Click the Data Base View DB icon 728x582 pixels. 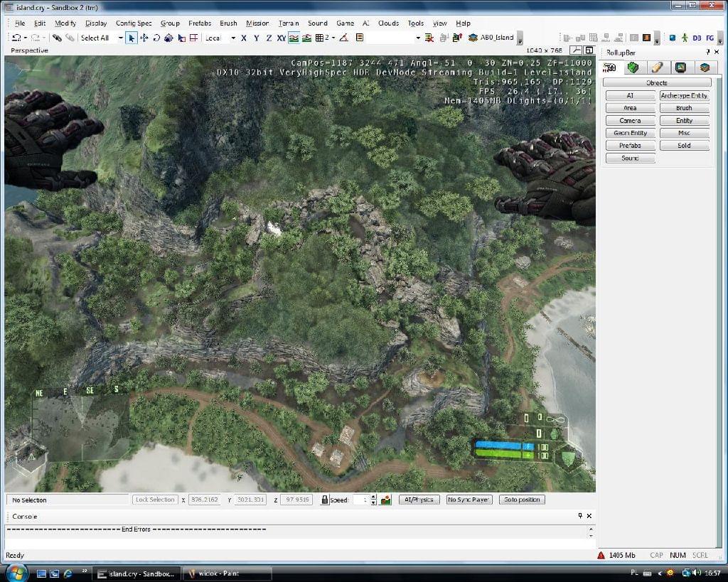pos(697,38)
